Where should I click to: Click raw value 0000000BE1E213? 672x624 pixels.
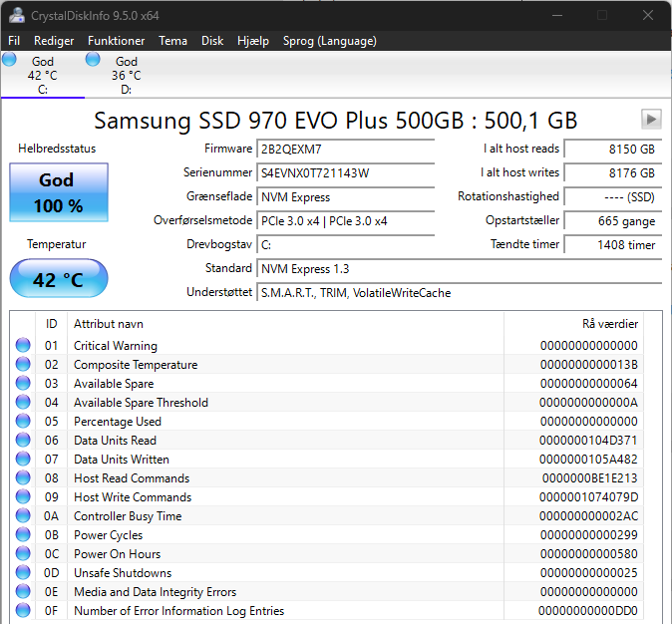tap(589, 478)
